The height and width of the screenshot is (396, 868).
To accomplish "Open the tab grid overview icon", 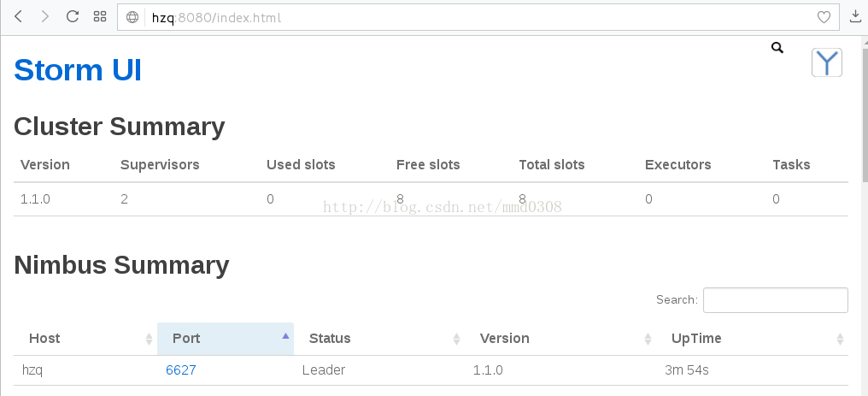I will click(x=100, y=16).
